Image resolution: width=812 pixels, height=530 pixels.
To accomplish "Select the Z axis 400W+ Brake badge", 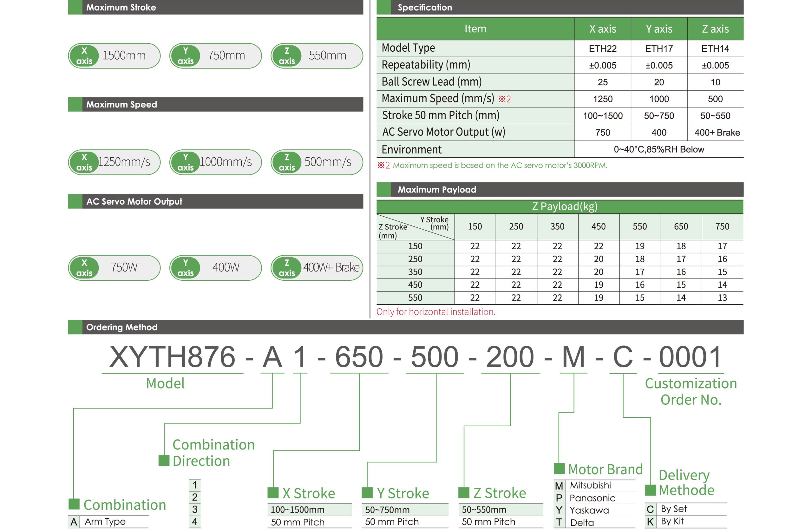I will tap(317, 268).
